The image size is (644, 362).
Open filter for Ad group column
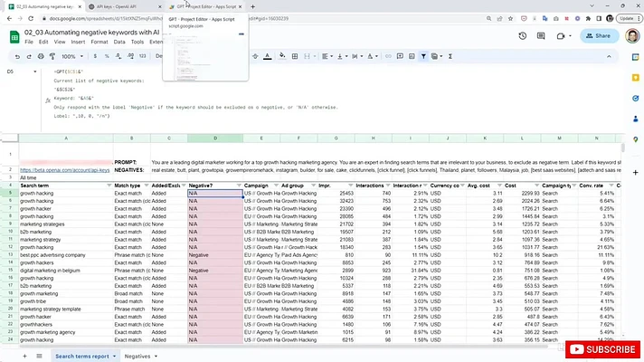[313, 186]
